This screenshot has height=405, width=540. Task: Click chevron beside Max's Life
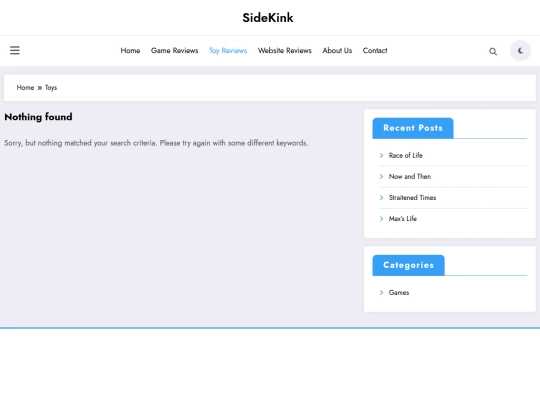381,219
